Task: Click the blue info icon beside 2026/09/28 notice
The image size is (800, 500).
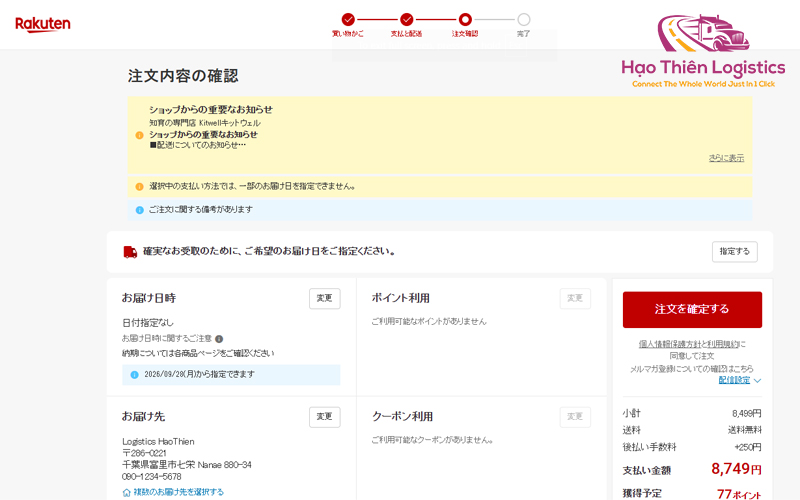Action: 134,374
